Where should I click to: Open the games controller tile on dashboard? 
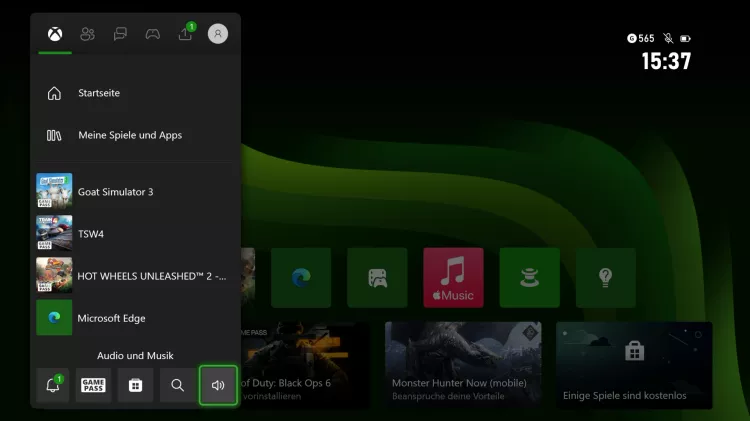pyautogui.click(x=377, y=277)
